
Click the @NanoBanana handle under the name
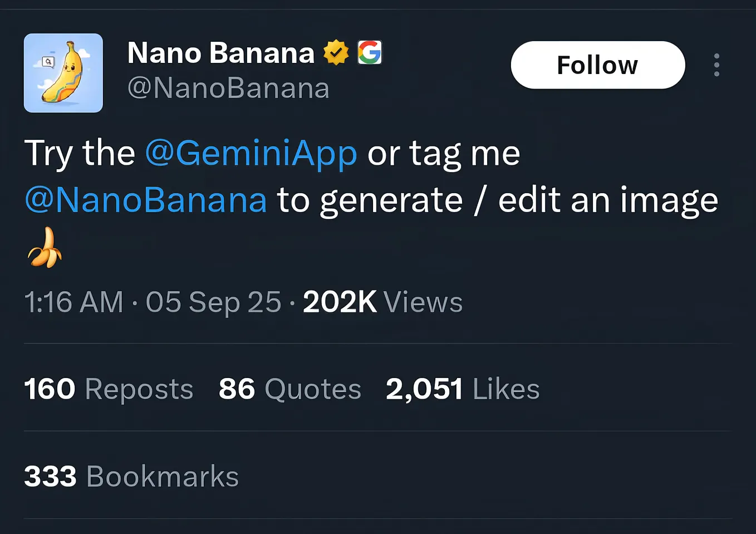(228, 88)
